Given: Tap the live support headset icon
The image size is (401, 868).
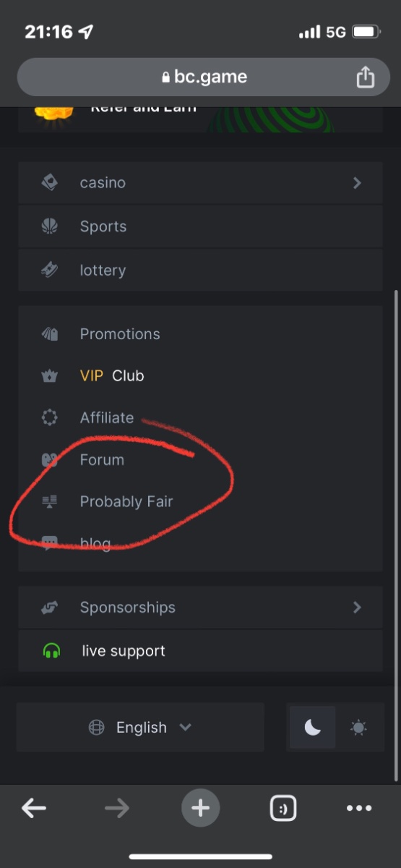Looking at the screenshot, I should [x=51, y=651].
